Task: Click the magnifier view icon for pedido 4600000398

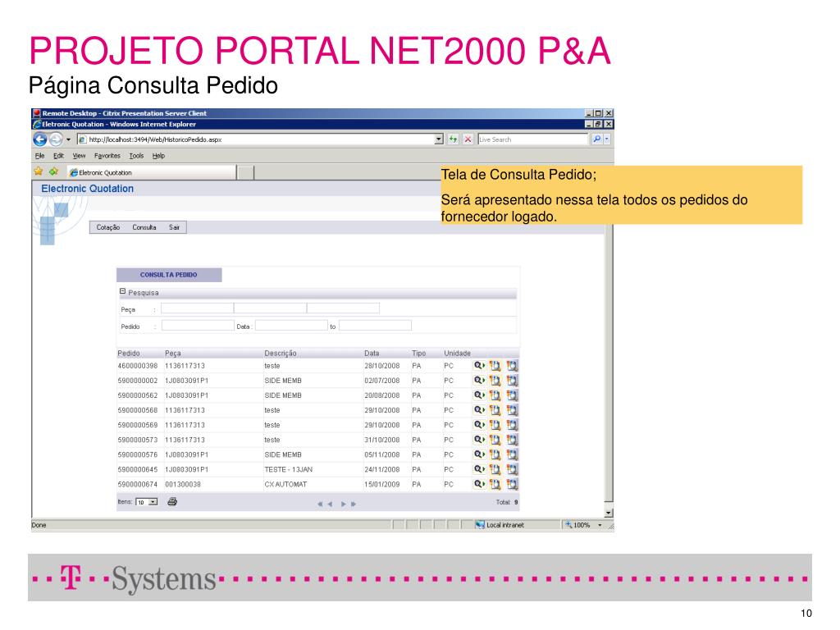Action: pyautogui.click(x=479, y=366)
